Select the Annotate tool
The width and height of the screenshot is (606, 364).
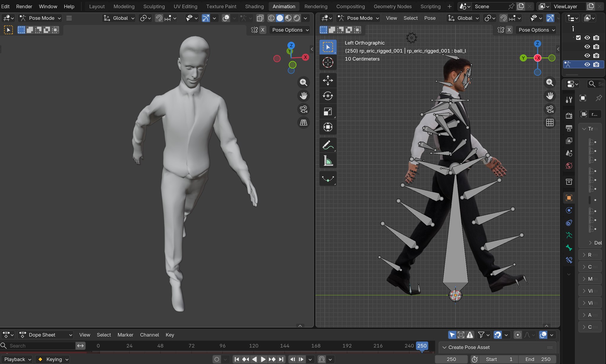pos(328,145)
